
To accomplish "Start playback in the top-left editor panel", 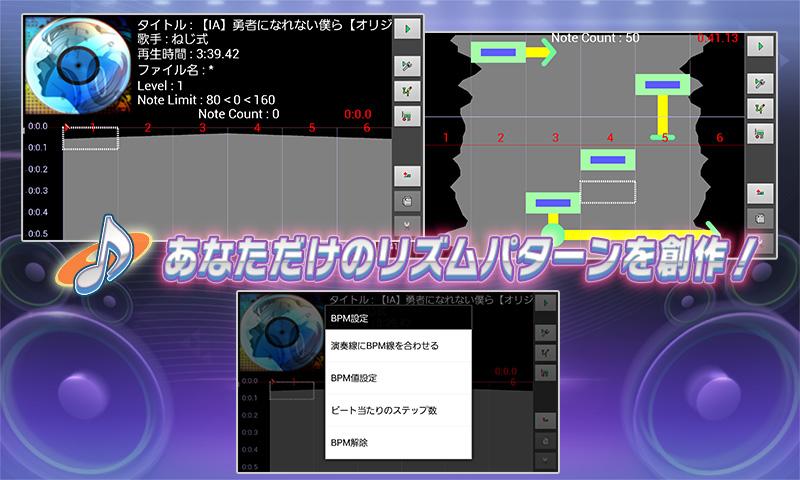I will (x=407, y=29).
